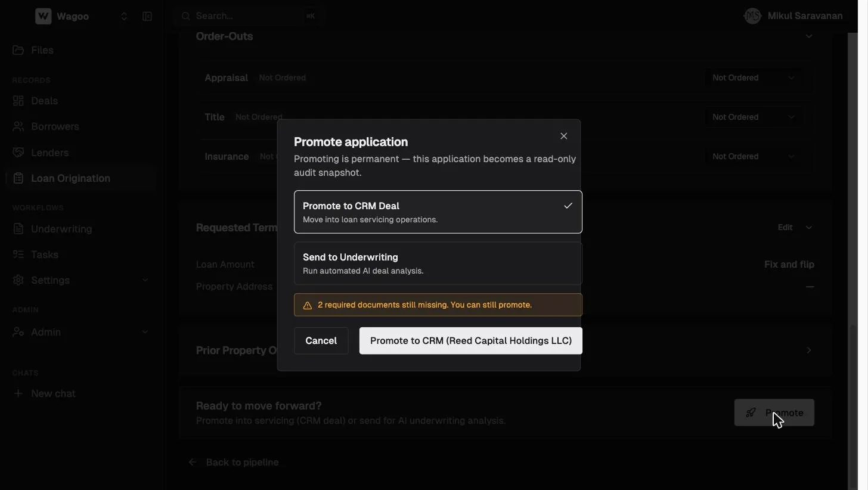Expand the Admin sidebar chevron

145,332
